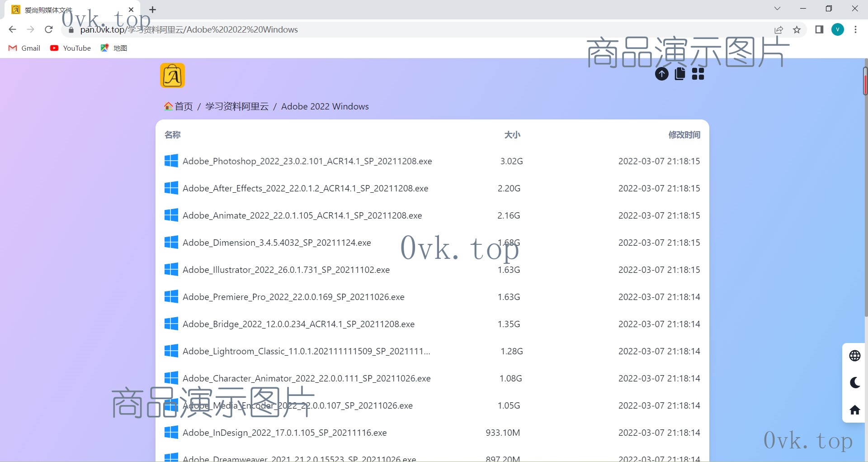The height and width of the screenshot is (462, 868).
Task: Open Adobe_InDesign_2022 exe file
Action: tap(285, 433)
